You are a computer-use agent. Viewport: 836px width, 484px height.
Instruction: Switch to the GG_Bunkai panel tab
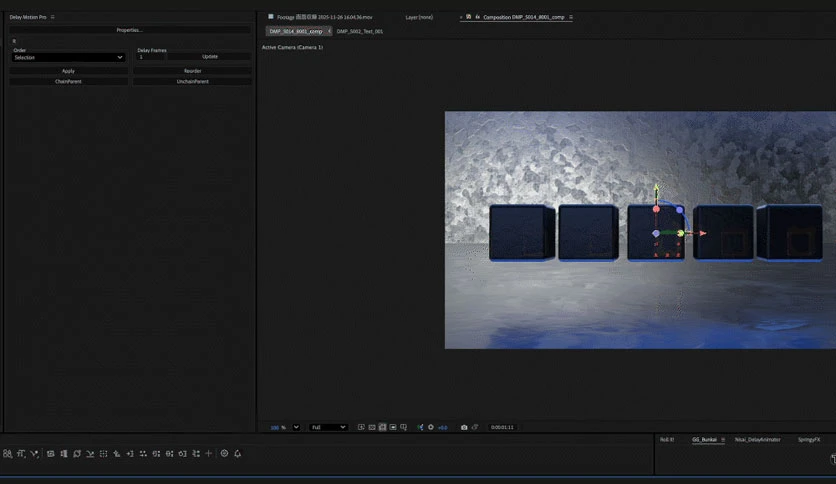[x=704, y=440]
